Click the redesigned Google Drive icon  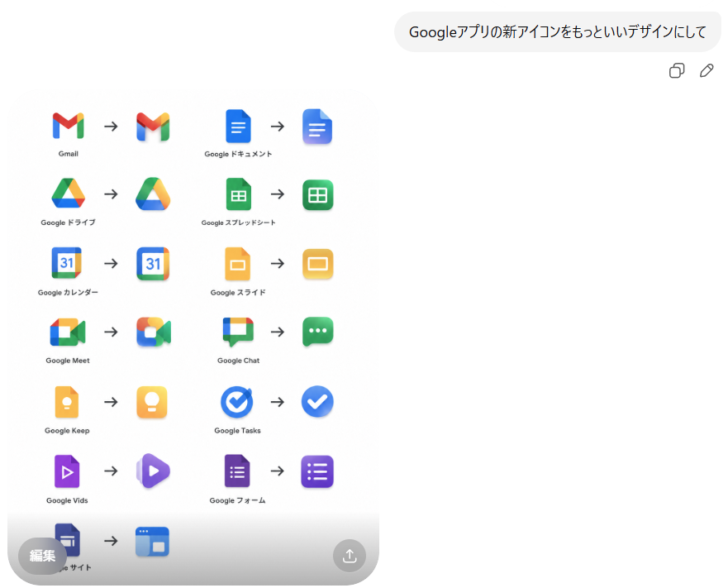[x=153, y=194]
